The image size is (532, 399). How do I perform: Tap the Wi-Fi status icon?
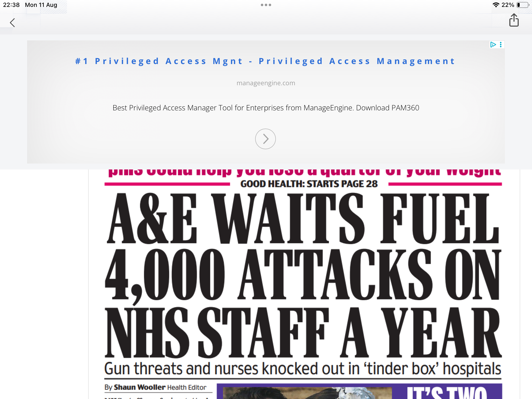(x=496, y=5)
